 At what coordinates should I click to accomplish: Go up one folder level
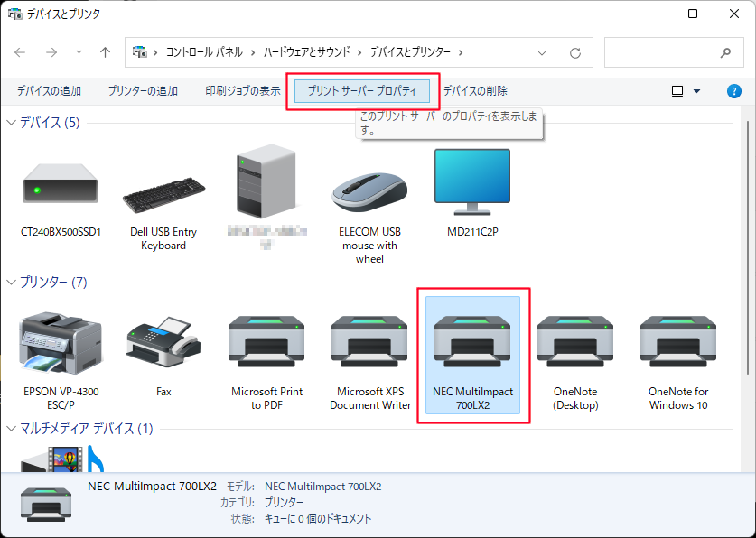(105, 52)
